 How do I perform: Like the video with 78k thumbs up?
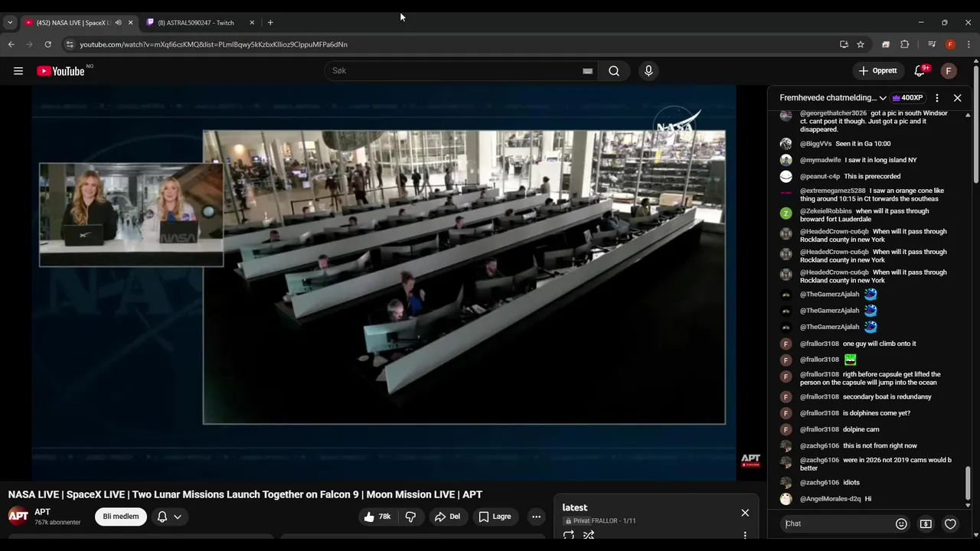pos(377,517)
